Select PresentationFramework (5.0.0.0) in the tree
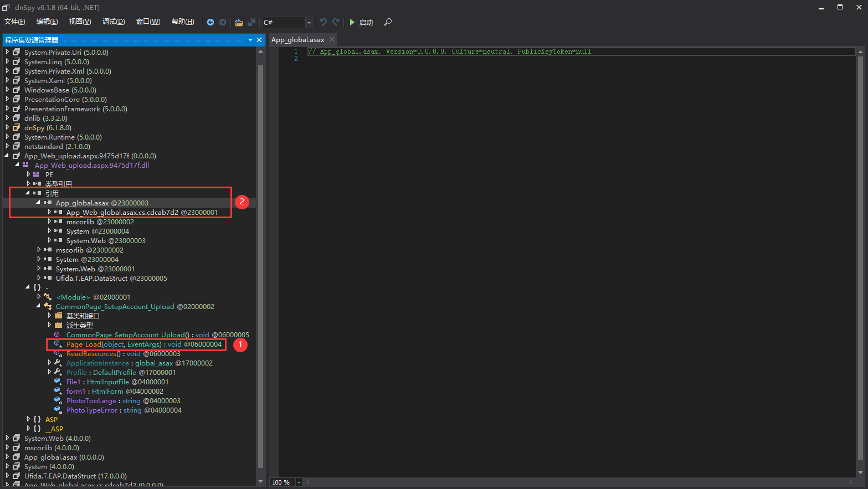This screenshot has width=868, height=489. [x=76, y=109]
